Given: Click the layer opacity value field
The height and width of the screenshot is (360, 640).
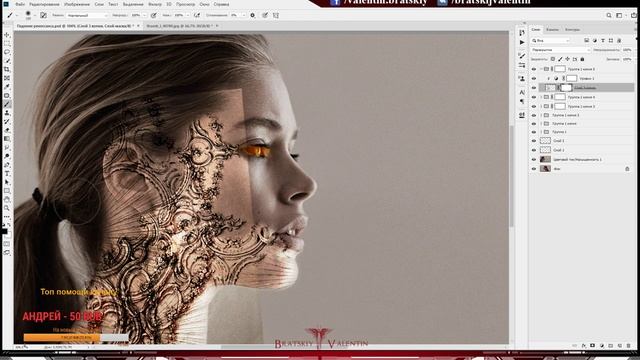Looking at the screenshot, I should point(627,50).
